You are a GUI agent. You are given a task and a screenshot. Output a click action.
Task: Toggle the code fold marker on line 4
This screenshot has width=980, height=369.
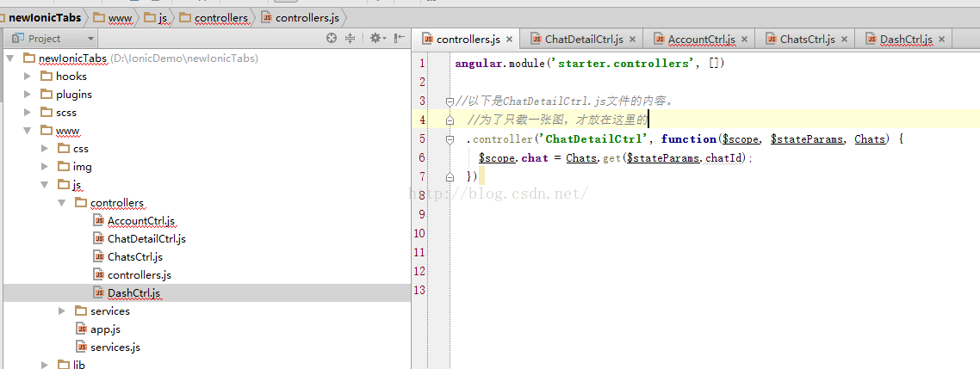click(x=450, y=120)
